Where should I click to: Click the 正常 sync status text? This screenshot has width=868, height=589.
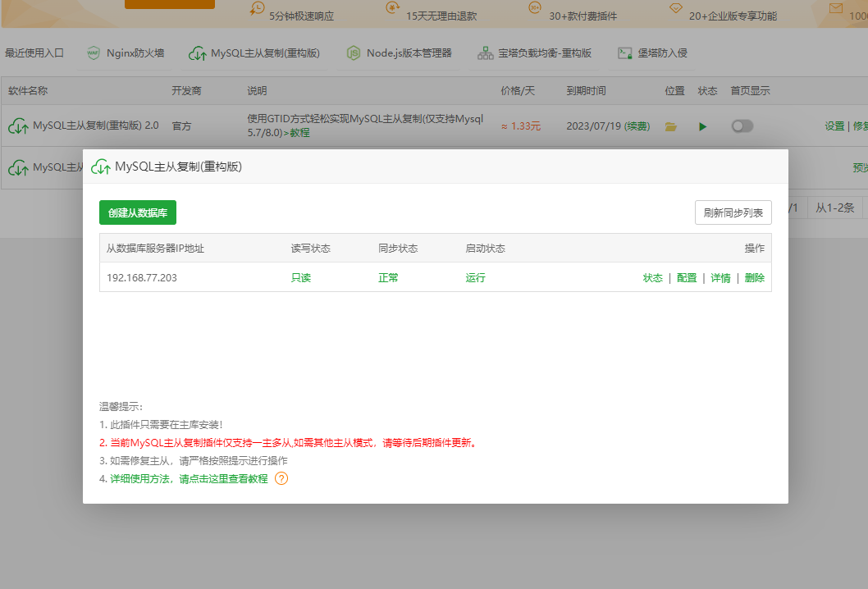coord(388,278)
